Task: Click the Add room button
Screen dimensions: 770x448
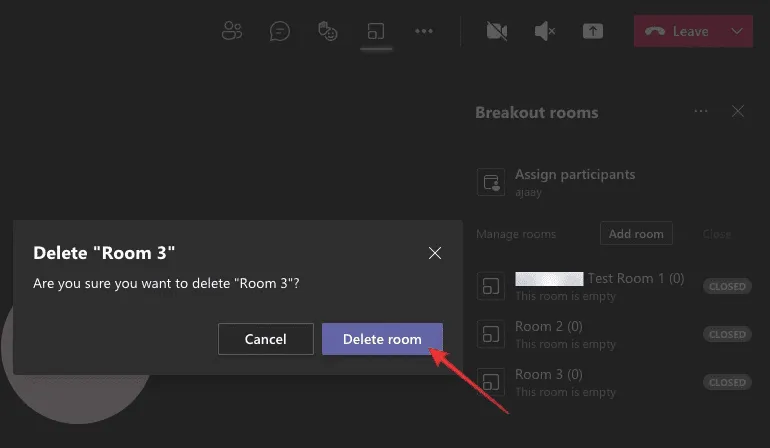Action: [636, 234]
